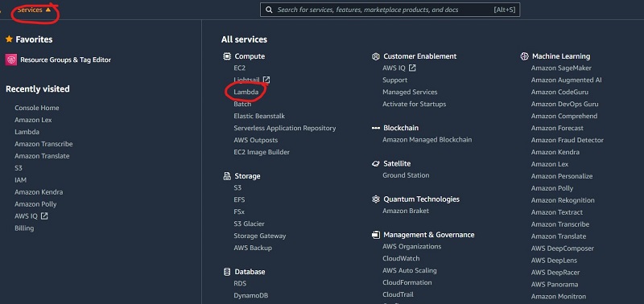Image resolution: width=644 pixels, height=304 pixels.
Task: Open Elastic Beanstalk service
Action: (x=259, y=116)
